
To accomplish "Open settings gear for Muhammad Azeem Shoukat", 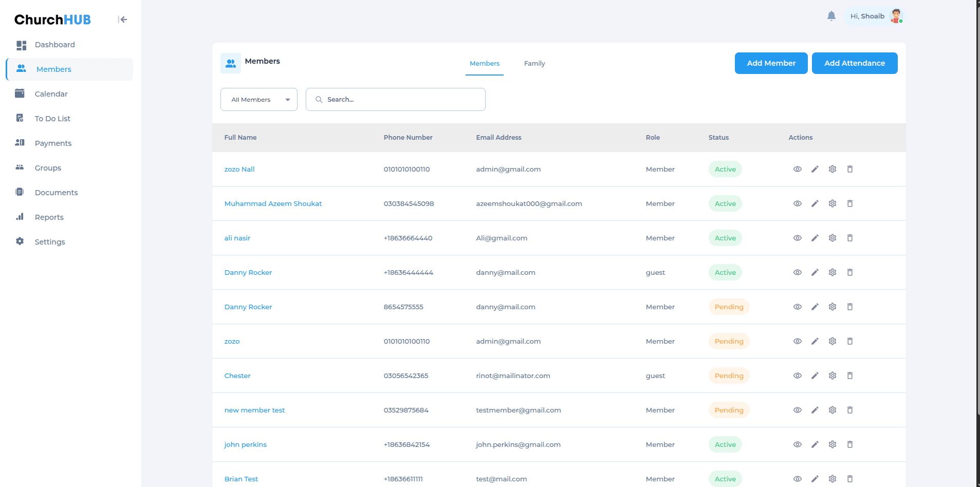I will pos(832,203).
